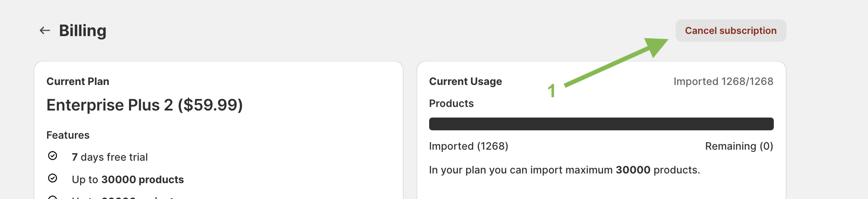Click the green number 1 annotation

(552, 91)
